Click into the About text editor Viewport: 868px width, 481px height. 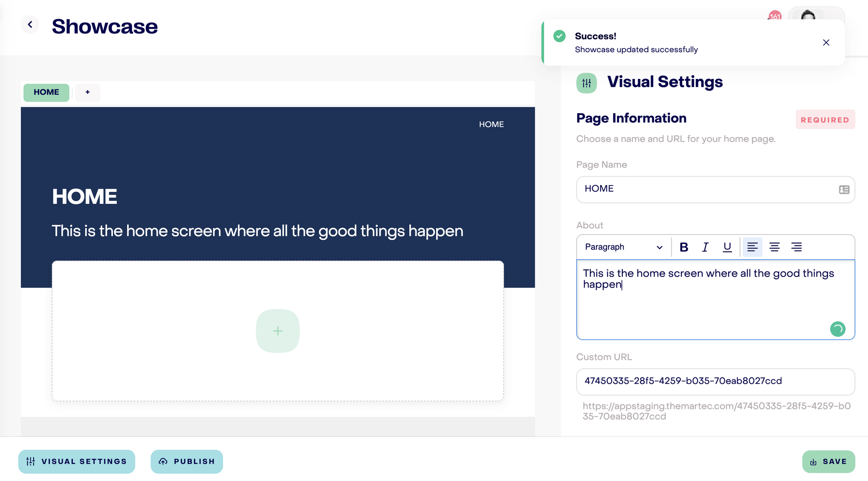[715, 300]
